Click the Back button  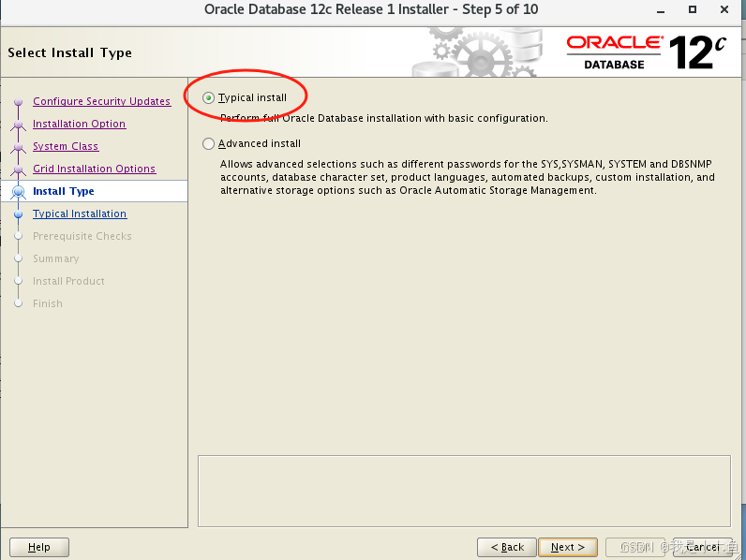pos(507,547)
